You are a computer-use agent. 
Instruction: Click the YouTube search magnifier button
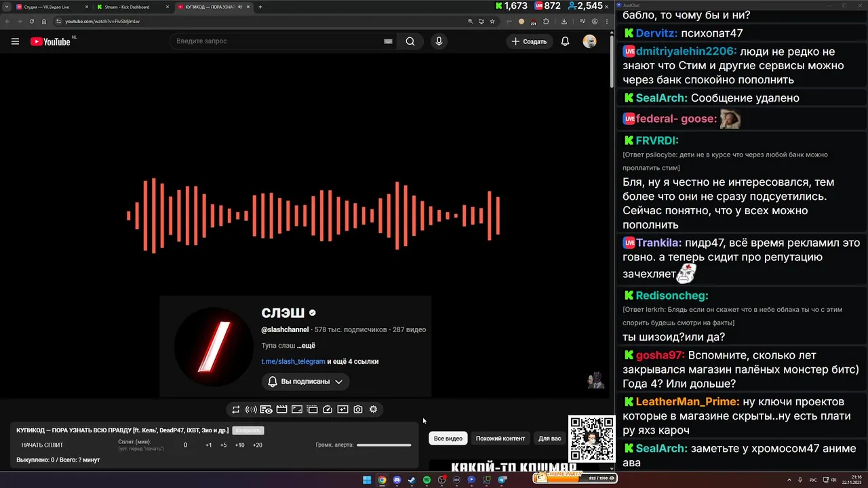pyautogui.click(x=410, y=41)
